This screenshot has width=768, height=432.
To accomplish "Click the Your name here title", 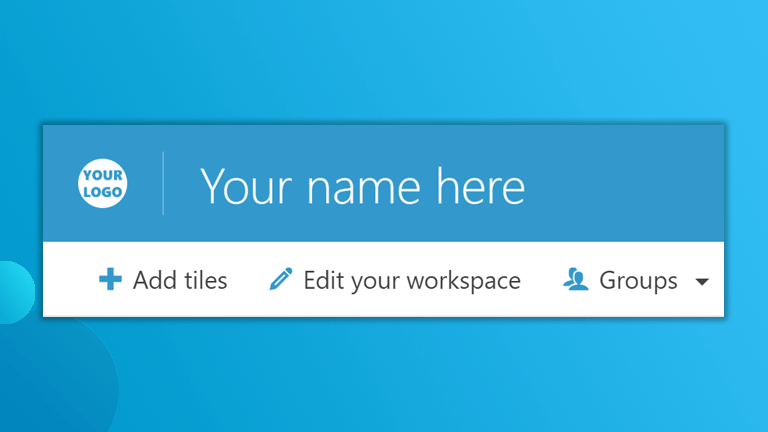I will click(x=362, y=186).
